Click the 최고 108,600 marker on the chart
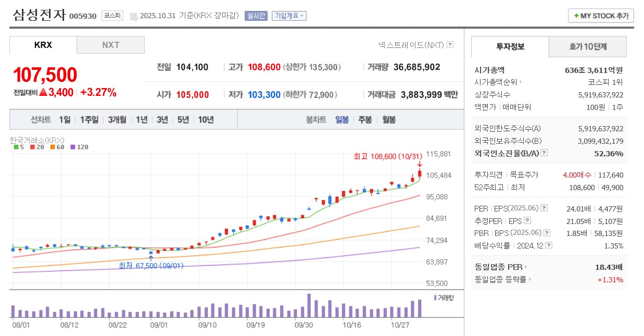 388,156
